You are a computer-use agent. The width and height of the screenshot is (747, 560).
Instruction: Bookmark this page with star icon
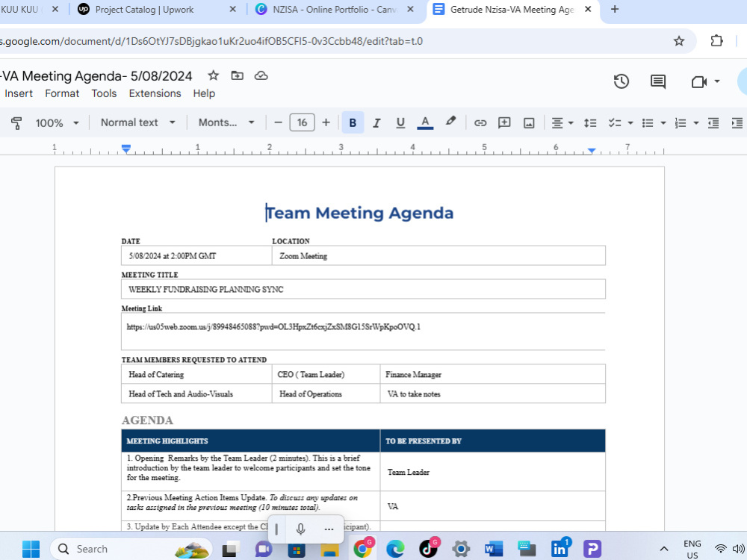(x=679, y=41)
